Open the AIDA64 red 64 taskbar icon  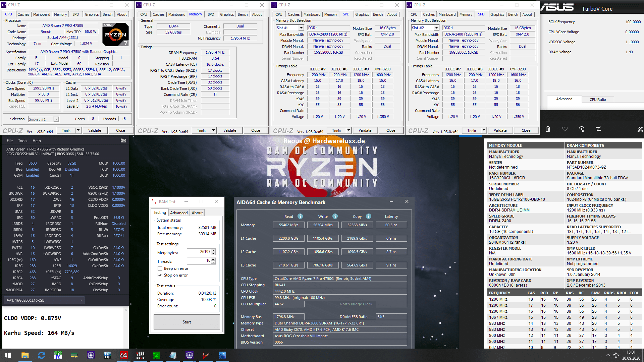(124, 355)
